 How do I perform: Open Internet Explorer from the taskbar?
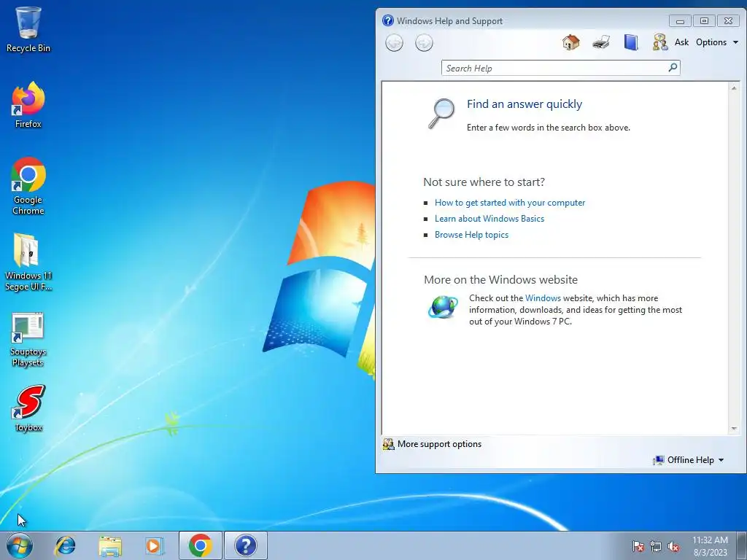tap(65, 545)
